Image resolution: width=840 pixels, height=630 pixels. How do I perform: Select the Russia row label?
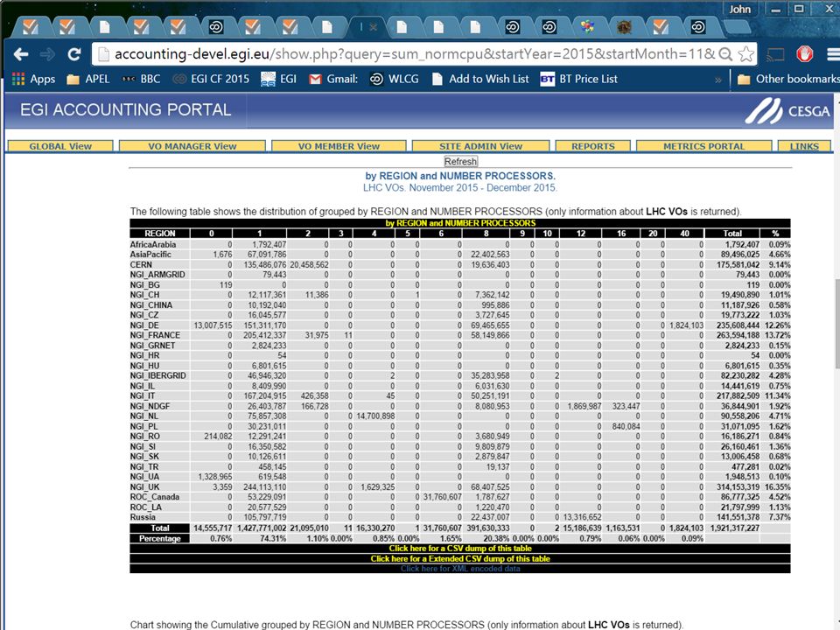click(x=143, y=517)
